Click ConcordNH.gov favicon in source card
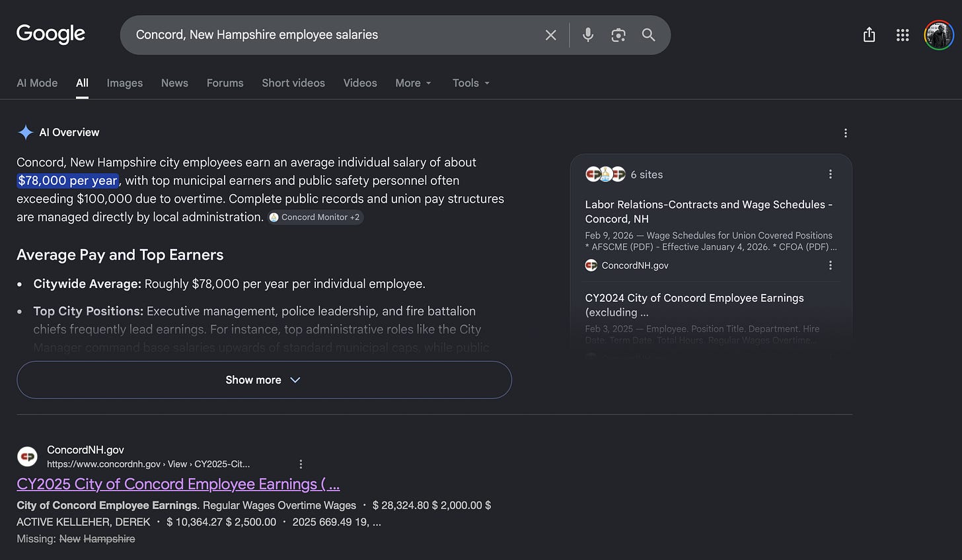962x560 pixels. coord(591,265)
